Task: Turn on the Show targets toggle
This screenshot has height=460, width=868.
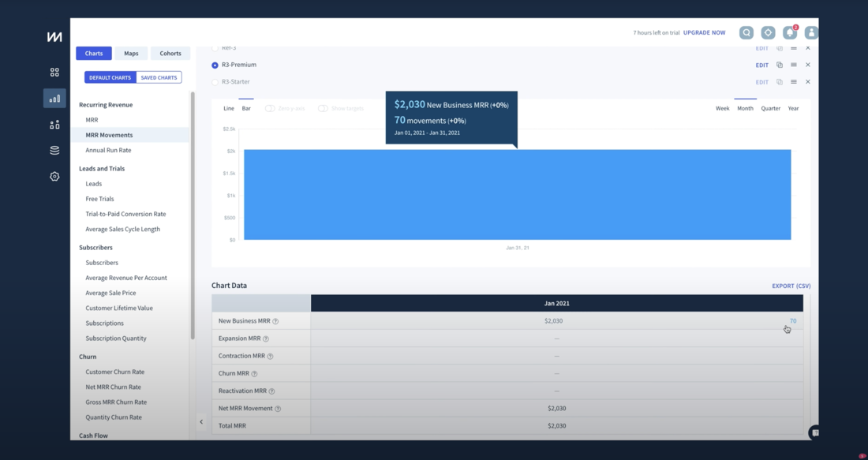Action: click(x=322, y=108)
